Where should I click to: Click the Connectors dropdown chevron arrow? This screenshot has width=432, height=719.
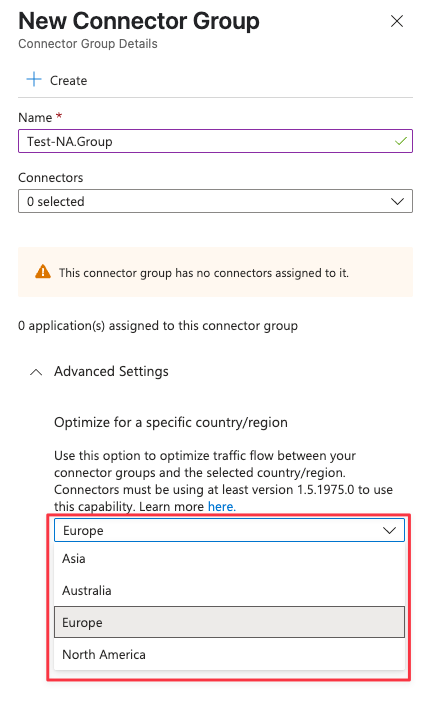click(x=397, y=201)
